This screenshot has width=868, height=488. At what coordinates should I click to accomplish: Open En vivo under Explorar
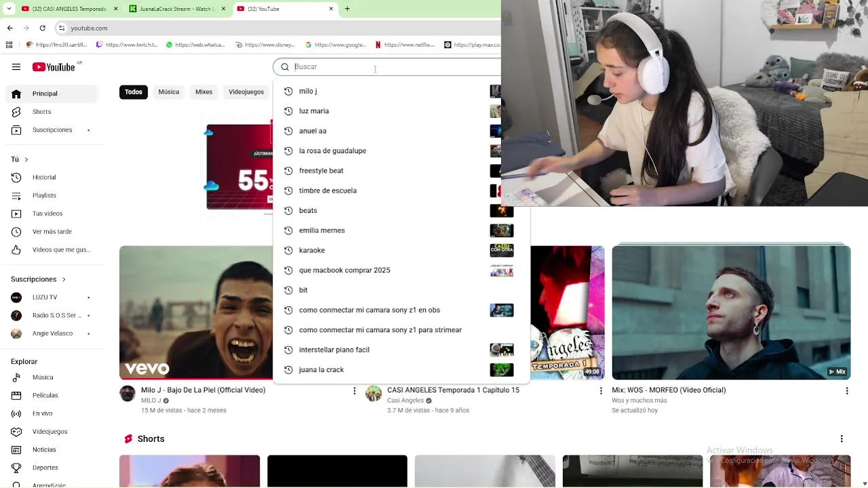[x=52, y=413]
